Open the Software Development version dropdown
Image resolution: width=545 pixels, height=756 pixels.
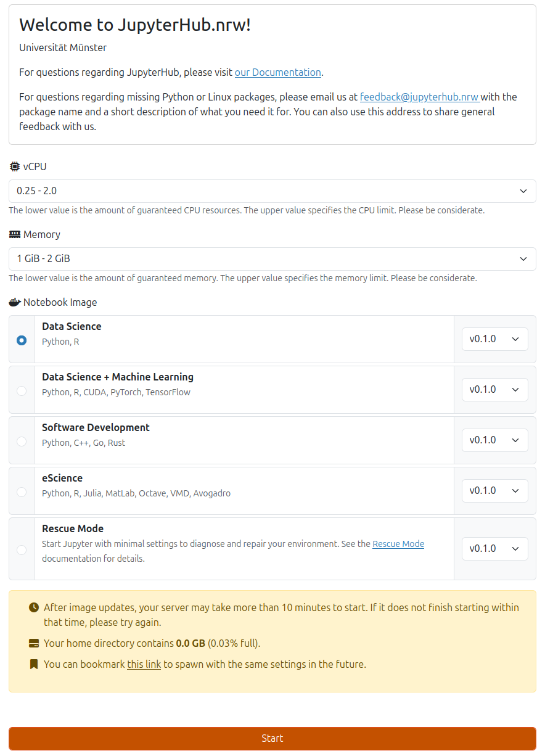pos(495,440)
